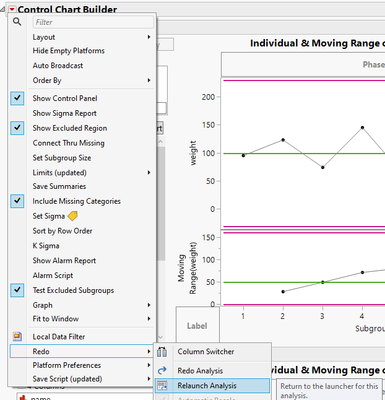Open the Redo submenu

82,351
